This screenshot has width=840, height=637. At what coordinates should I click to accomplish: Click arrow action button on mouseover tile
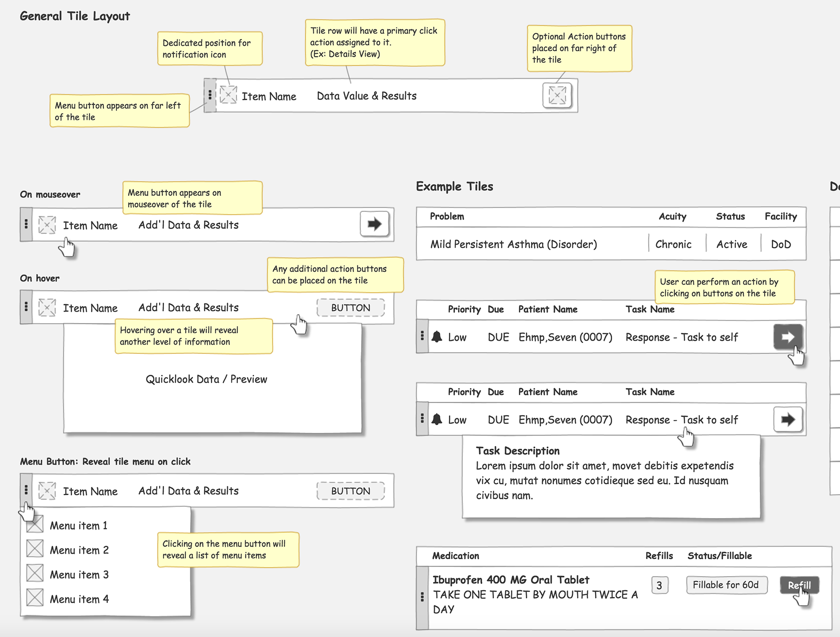374,224
